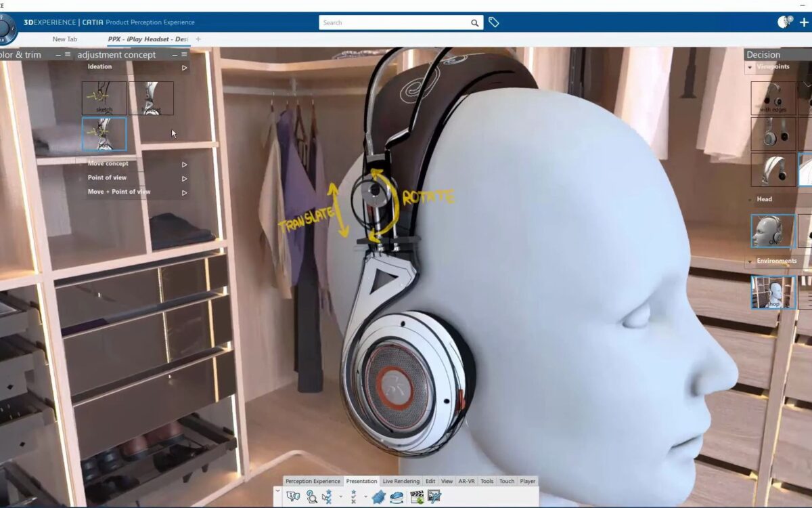Viewport: 812px width, 508px height.
Task: Open the Edit tab
Action: (x=430, y=481)
